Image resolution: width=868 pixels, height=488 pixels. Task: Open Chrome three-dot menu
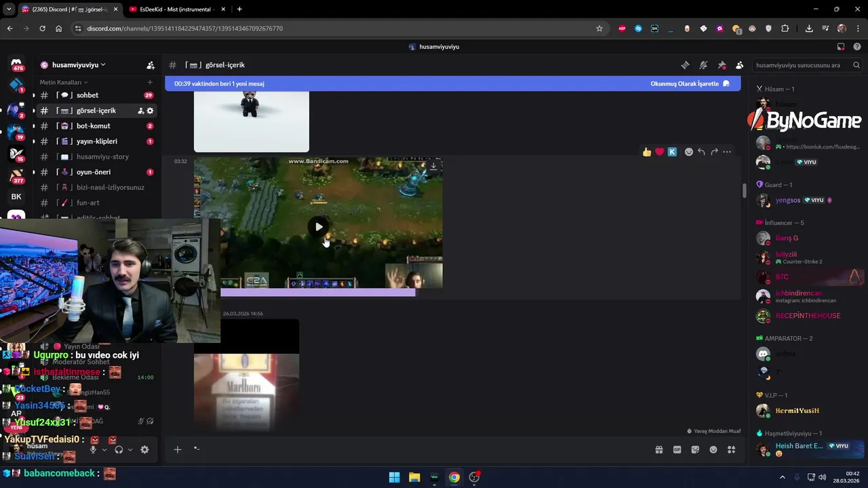[858, 28]
